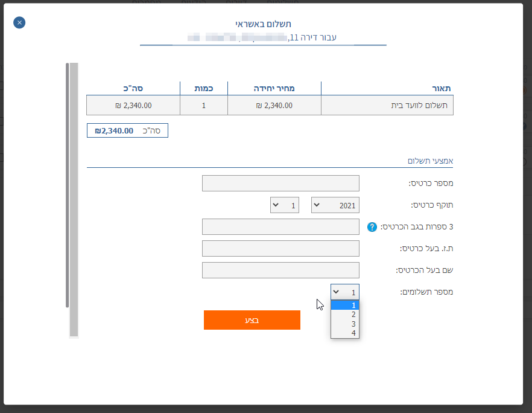
Task: Choose 2 payments from the dropdown list
Action: [345, 315]
